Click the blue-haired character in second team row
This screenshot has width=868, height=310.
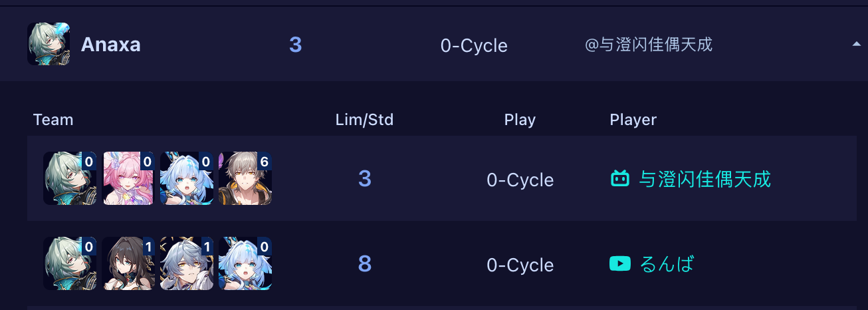tap(245, 263)
